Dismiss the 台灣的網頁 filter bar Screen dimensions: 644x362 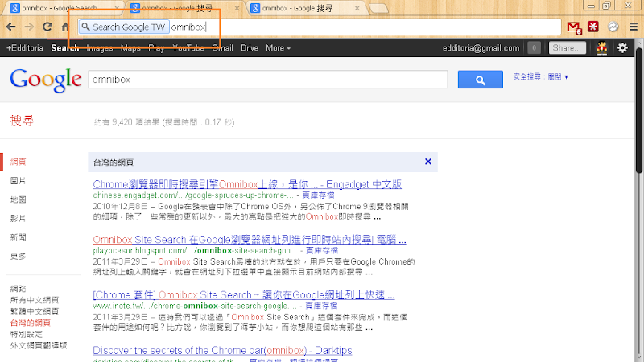tap(428, 162)
